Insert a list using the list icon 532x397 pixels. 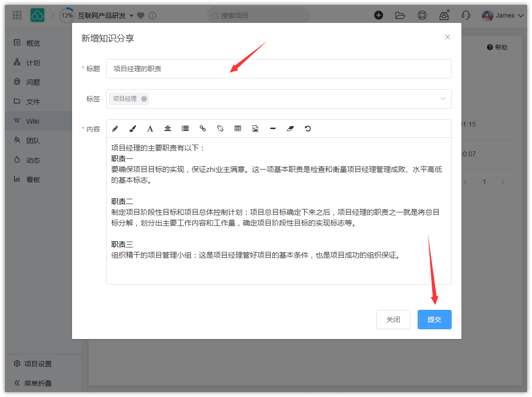185,129
